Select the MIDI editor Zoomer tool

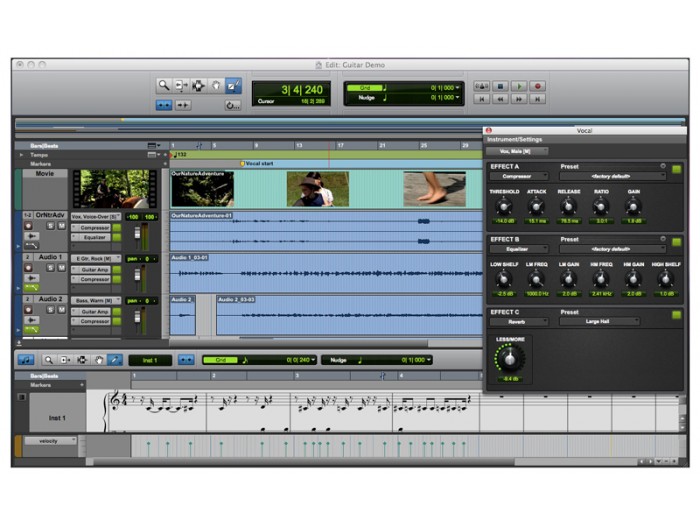pyautogui.click(x=48, y=360)
